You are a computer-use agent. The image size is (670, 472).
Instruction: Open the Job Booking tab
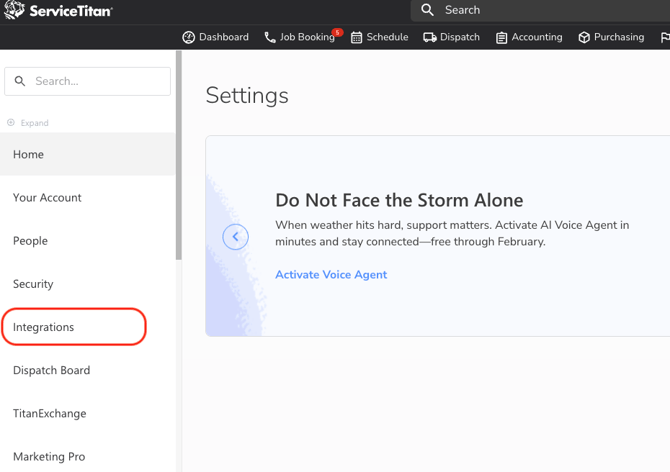[x=299, y=37]
